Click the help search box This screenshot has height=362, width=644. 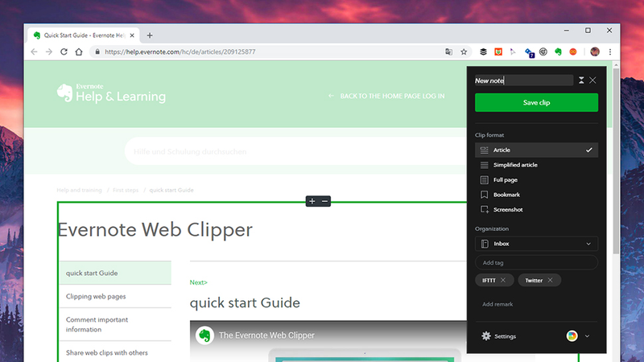295,151
